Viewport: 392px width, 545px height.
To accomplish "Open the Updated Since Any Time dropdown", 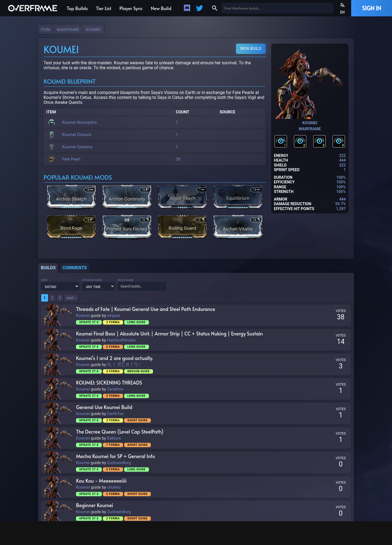I will tap(98, 286).
